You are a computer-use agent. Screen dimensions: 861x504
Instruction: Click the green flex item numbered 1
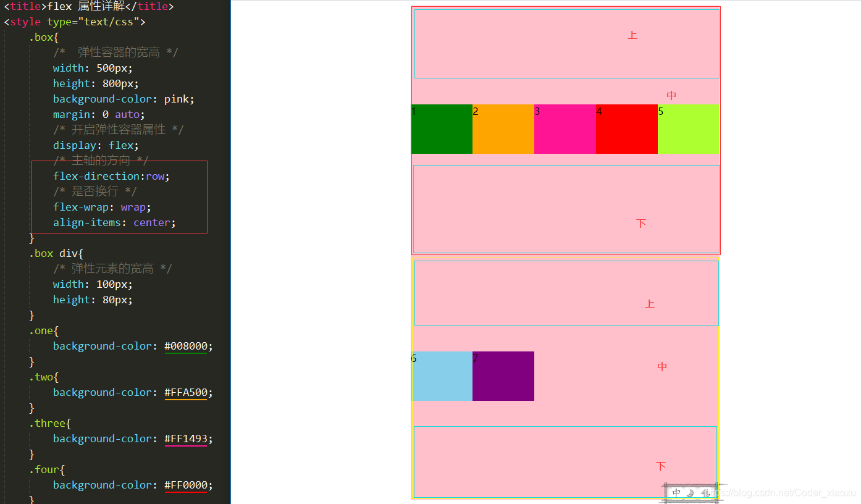[x=442, y=129]
